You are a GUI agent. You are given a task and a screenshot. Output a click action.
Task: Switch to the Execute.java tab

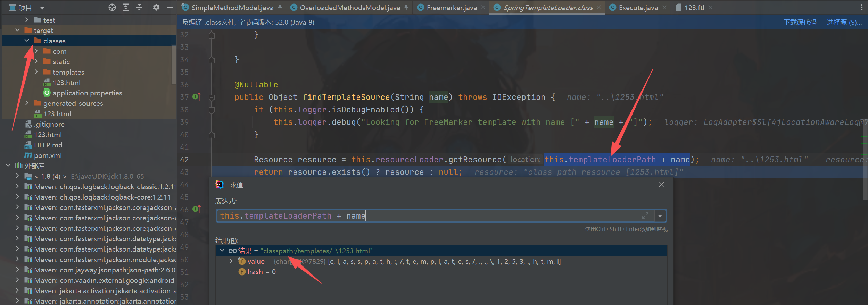(x=638, y=8)
